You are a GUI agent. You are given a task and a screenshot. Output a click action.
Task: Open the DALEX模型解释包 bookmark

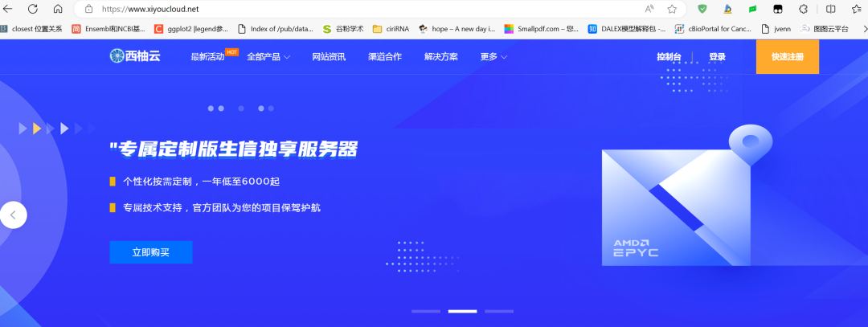tap(627, 29)
